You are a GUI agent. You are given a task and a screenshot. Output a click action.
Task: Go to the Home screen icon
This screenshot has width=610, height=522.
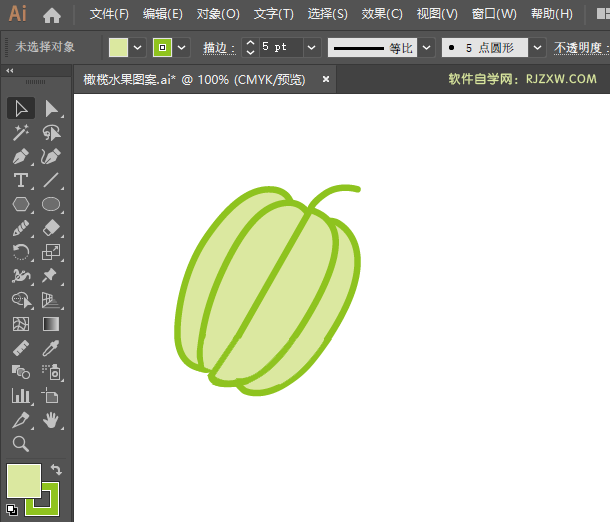click(52, 15)
